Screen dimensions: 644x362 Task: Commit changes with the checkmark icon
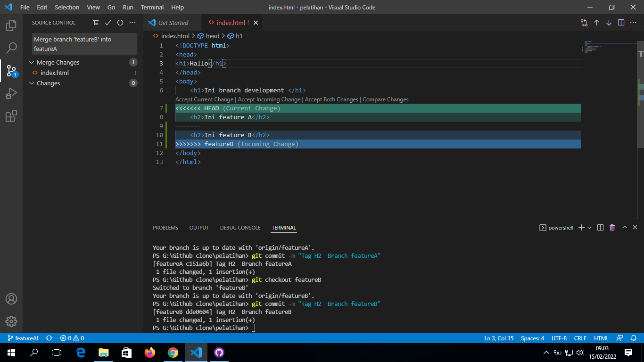click(107, 22)
